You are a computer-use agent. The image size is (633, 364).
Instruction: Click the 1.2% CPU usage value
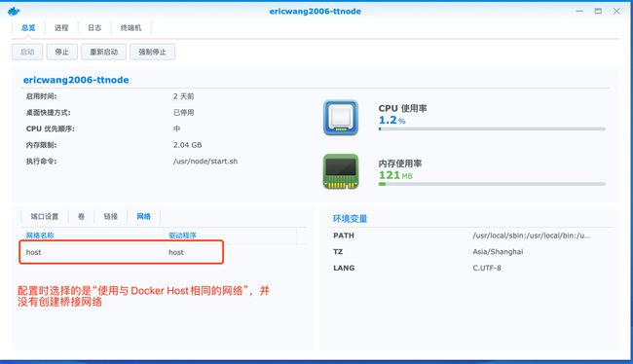[x=391, y=120]
